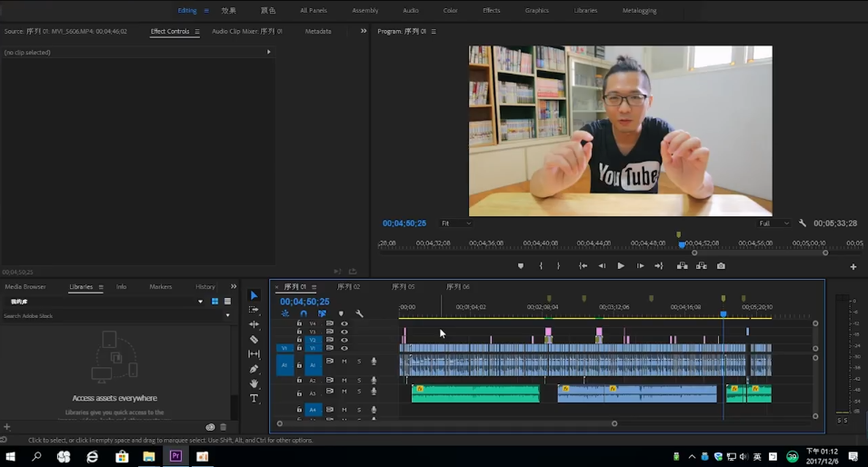Switch Libraries panel to list view
The height and width of the screenshot is (467, 868).
pyautogui.click(x=227, y=302)
